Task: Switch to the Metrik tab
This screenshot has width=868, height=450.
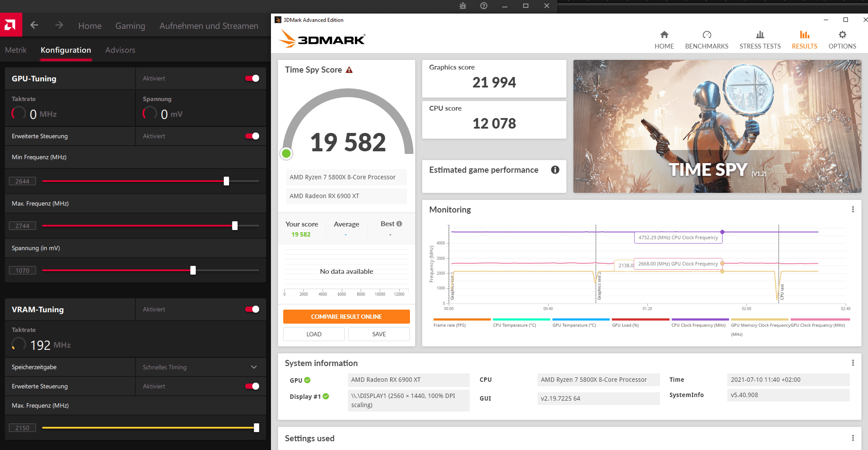Action: coord(16,50)
